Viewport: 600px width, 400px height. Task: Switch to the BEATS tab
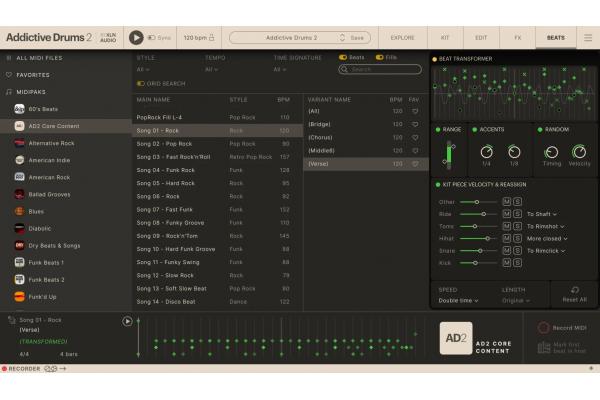point(556,38)
